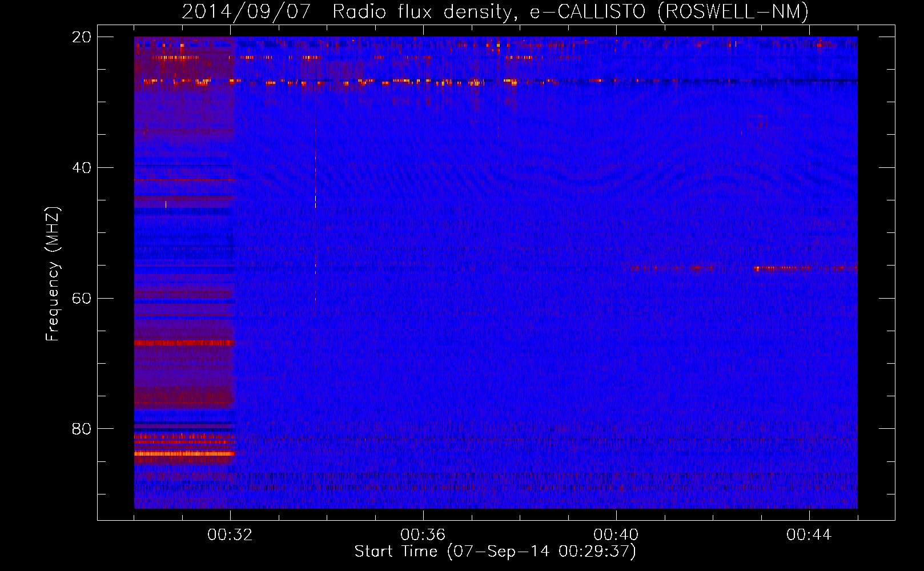Click the bright yellow band near 84 MHz
This screenshot has width=924, height=571.
click(184, 454)
